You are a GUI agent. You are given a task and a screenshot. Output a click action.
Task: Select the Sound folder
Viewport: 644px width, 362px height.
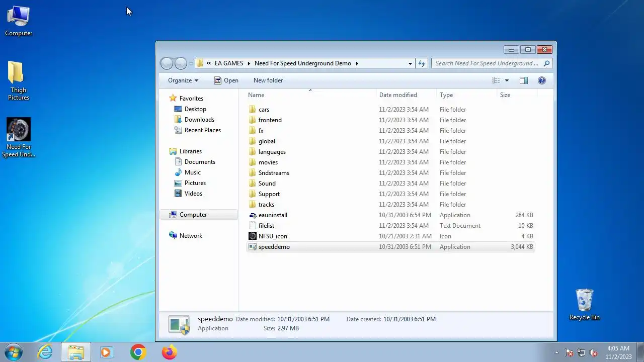[267, 184]
